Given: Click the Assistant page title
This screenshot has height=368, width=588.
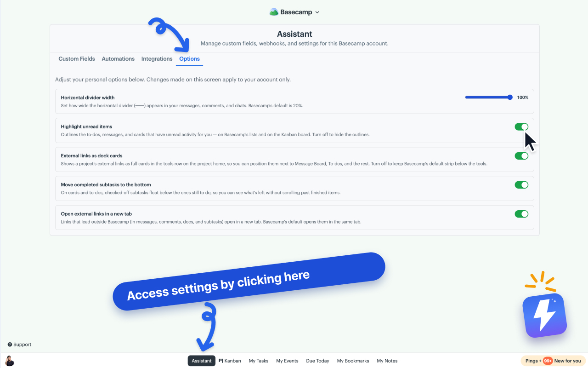Looking at the screenshot, I should pyautogui.click(x=294, y=34).
